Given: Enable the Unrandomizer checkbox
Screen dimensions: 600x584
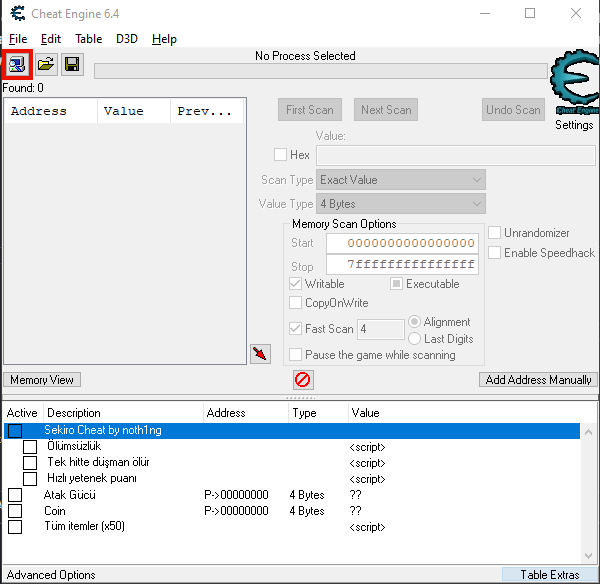Looking at the screenshot, I should tap(494, 233).
